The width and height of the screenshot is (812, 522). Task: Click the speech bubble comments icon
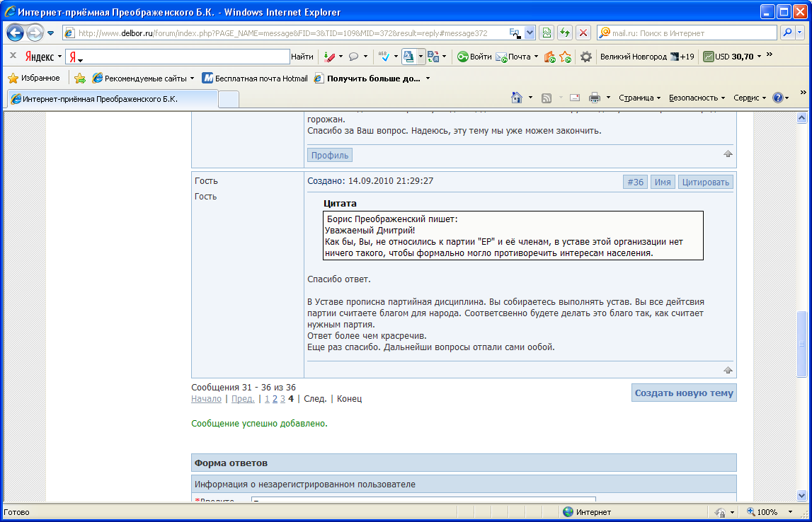pos(354,57)
